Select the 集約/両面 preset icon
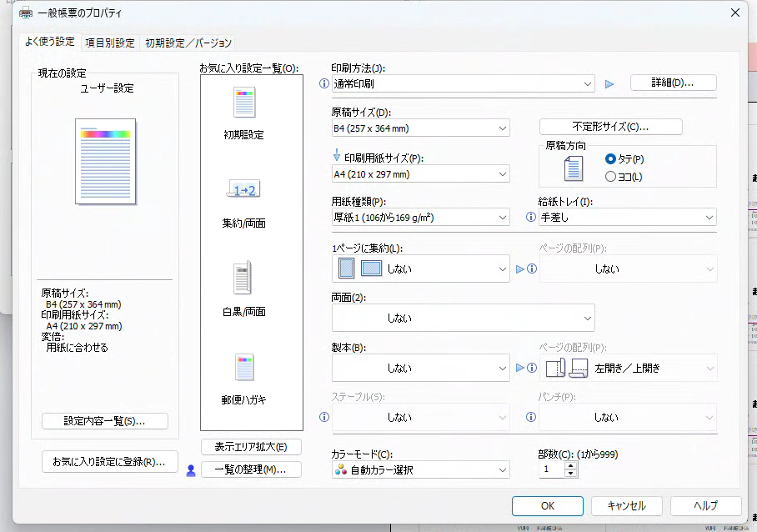 point(244,191)
